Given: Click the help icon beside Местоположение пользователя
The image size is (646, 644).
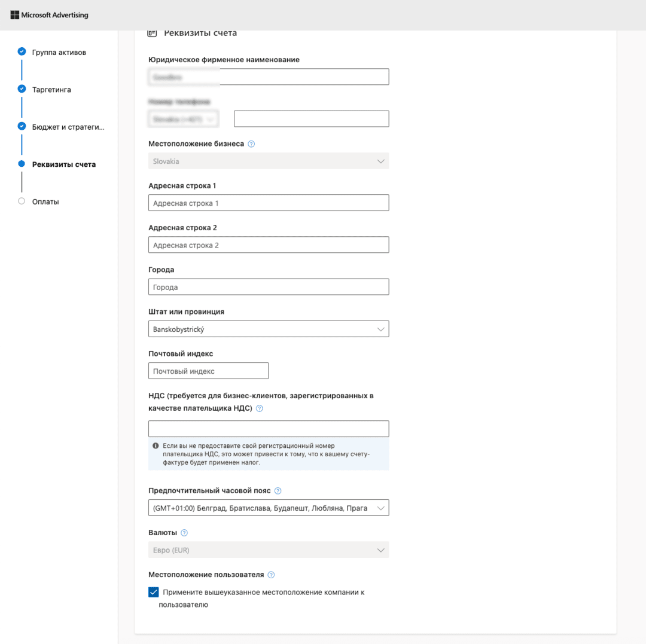Looking at the screenshot, I should point(270,574).
